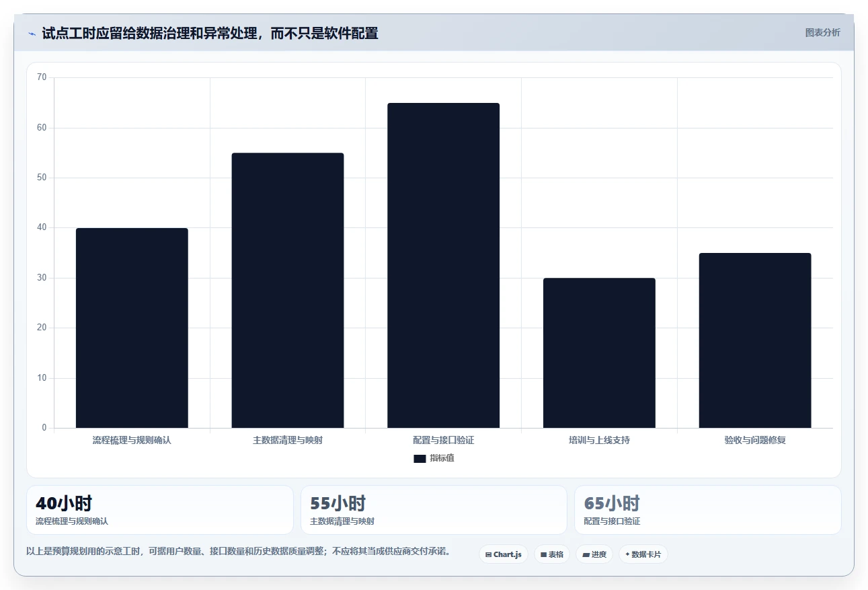Click 流程梳理与规则确认 caption under 40小时

tap(72, 521)
